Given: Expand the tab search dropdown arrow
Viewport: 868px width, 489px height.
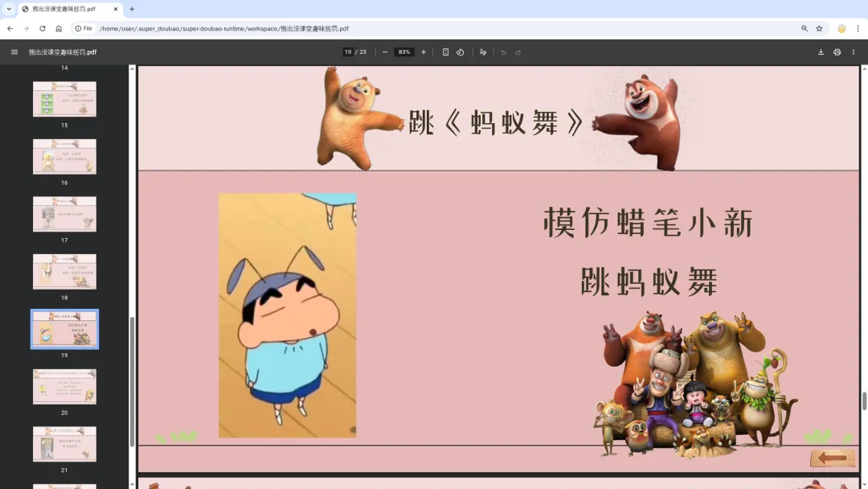Looking at the screenshot, I should coord(9,9).
